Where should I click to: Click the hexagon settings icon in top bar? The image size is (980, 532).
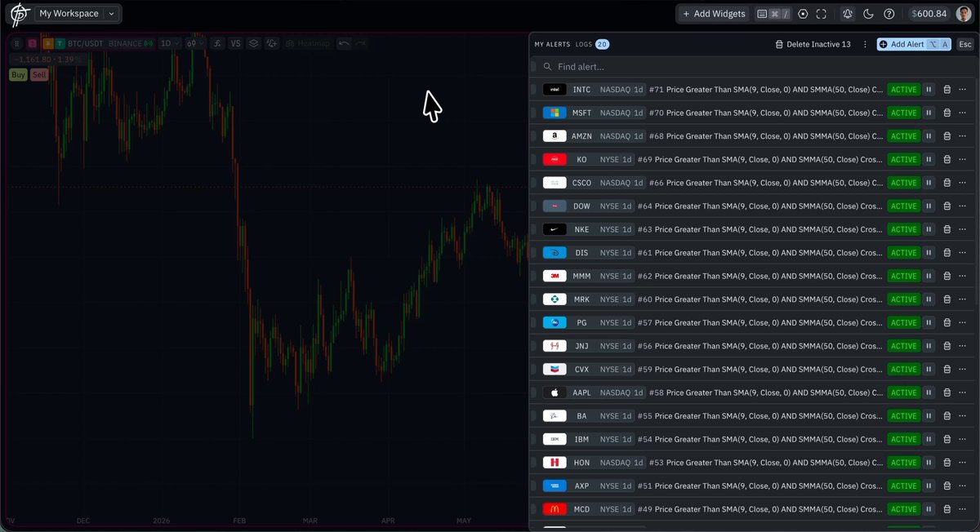(x=803, y=14)
